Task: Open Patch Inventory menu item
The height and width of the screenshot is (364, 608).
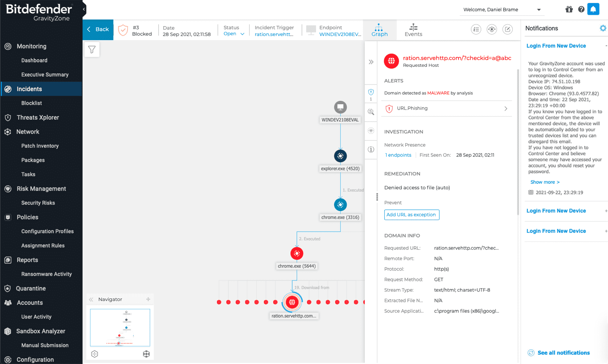Action: click(40, 146)
